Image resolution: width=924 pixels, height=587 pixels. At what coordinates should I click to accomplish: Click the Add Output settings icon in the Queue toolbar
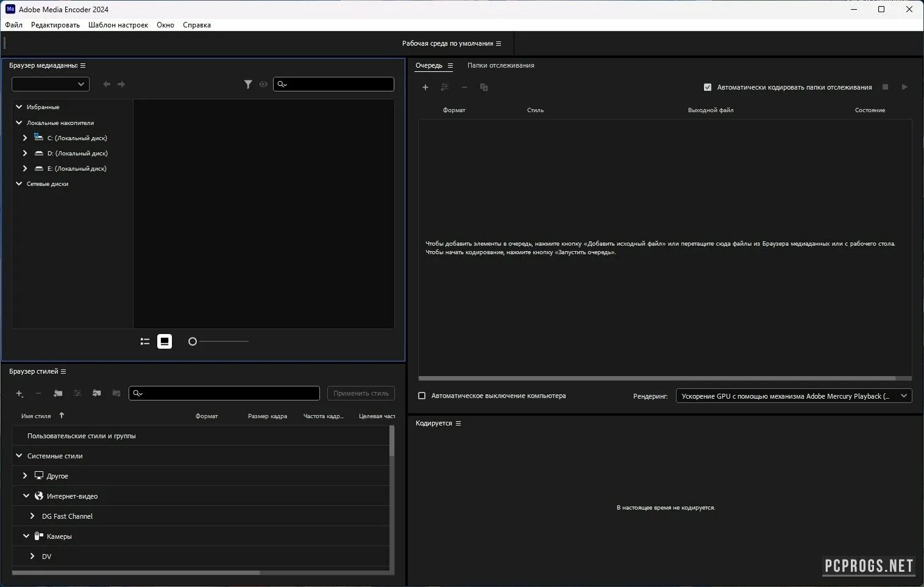(445, 87)
